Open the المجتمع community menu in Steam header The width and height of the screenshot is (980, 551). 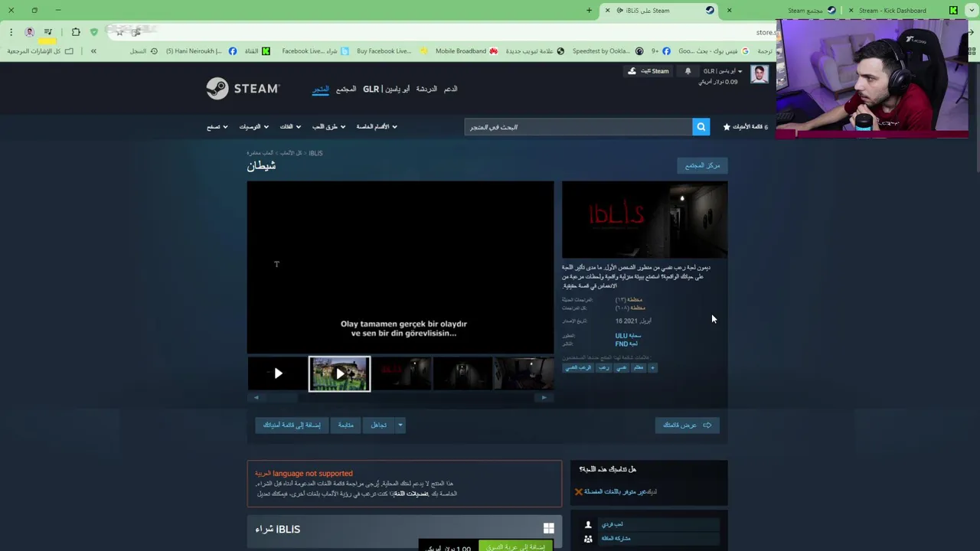346,90
